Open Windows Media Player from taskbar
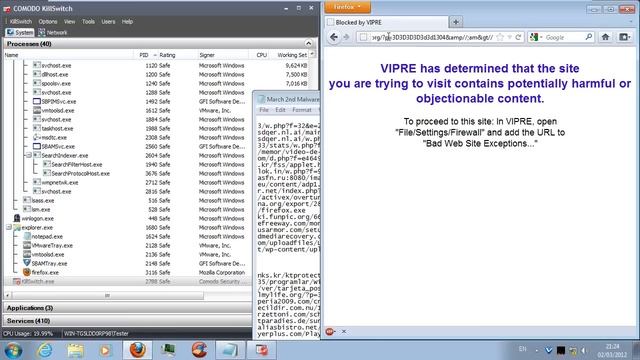The height and width of the screenshot is (360, 640). click(106, 350)
